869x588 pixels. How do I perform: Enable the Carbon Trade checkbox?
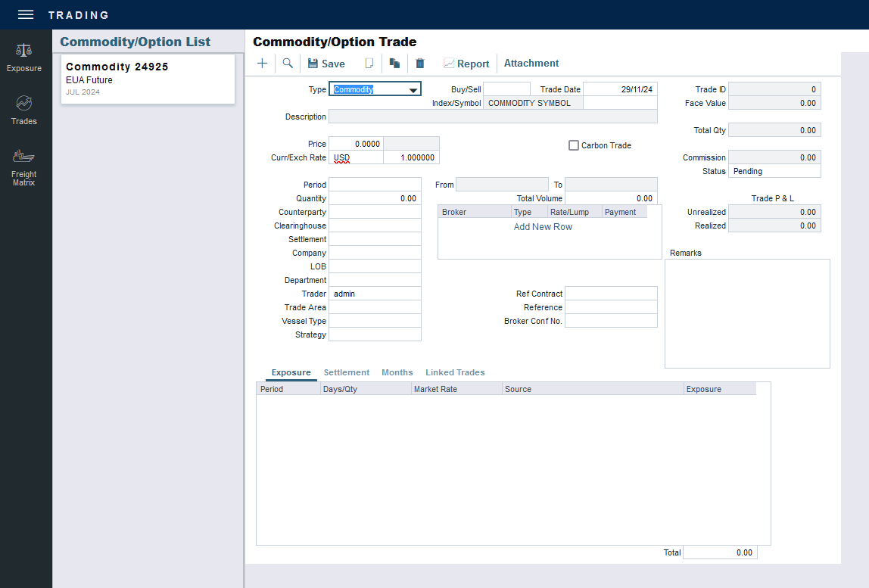[574, 145]
